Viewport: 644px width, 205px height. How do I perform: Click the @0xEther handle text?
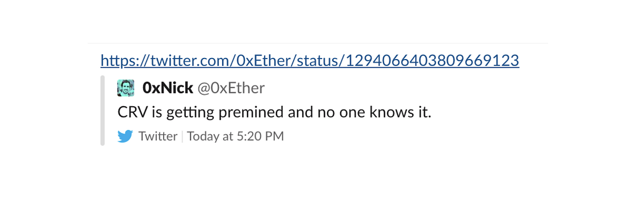point(231,88)
